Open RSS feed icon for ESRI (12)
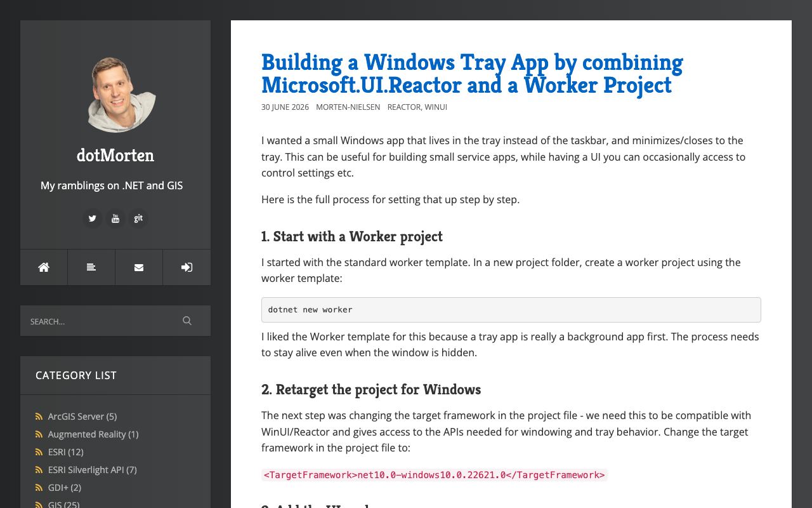This screenshot has width=812, height=508. [x=39, y=452]
